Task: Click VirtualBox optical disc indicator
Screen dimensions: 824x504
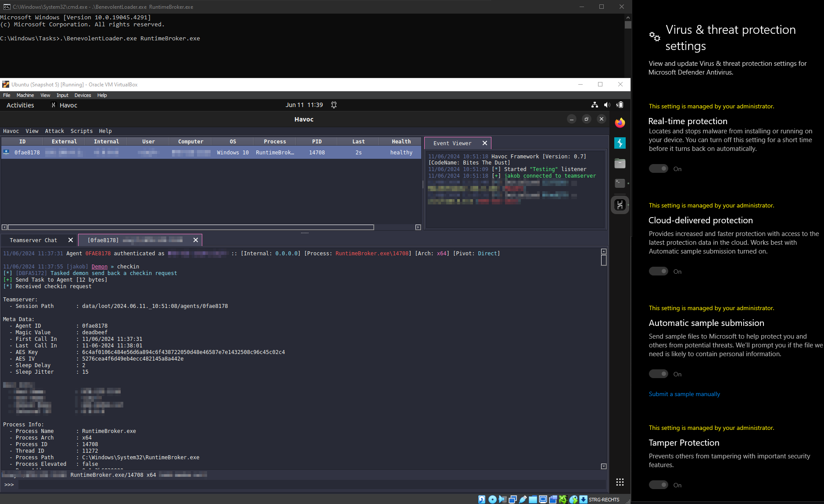Action: click(x=492, y=499)
